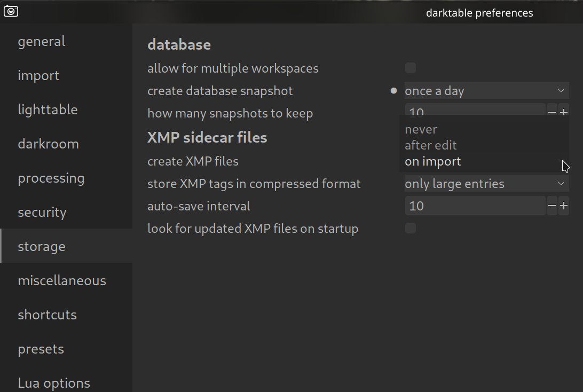Screen dimensions: 583x392
Task: Go to the lighttable preferences tab
Action: click(48, 110)
